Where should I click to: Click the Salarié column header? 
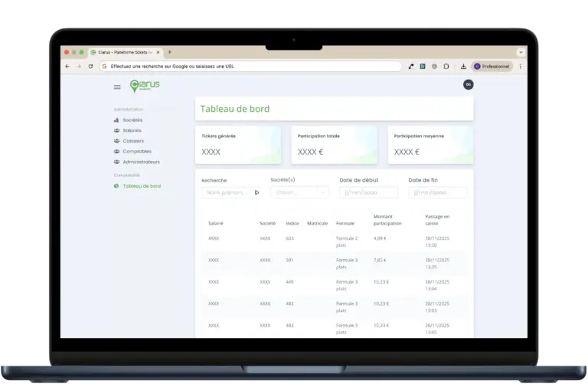[216, 223]
